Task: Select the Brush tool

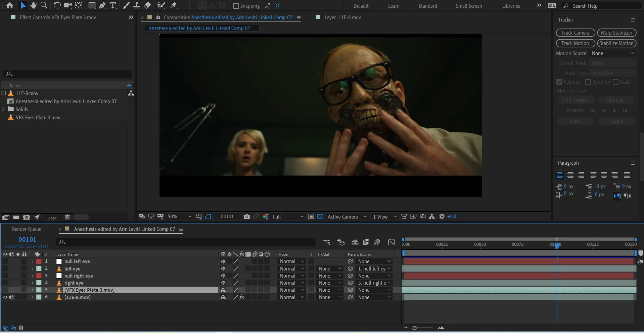Action: point(126,5)
